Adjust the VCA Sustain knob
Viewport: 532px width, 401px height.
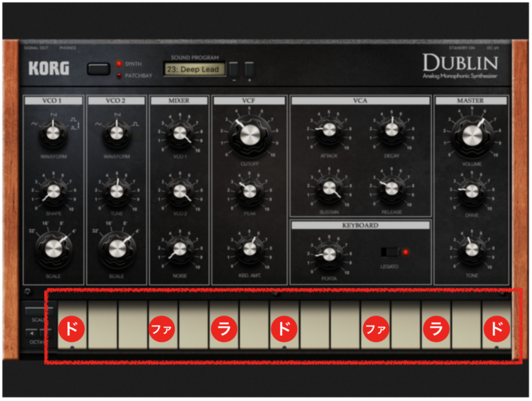pyautogui.click(x=329, y=188)
